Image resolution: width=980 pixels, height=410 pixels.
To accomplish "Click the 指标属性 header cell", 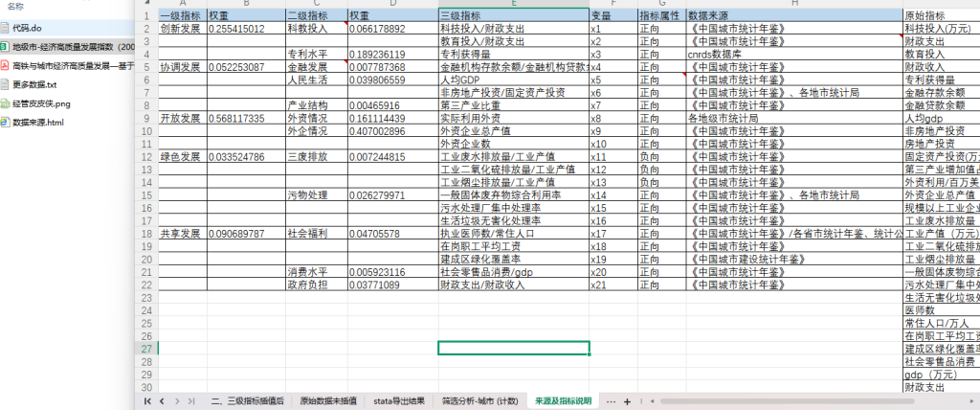I will click(x=662, y=15).
